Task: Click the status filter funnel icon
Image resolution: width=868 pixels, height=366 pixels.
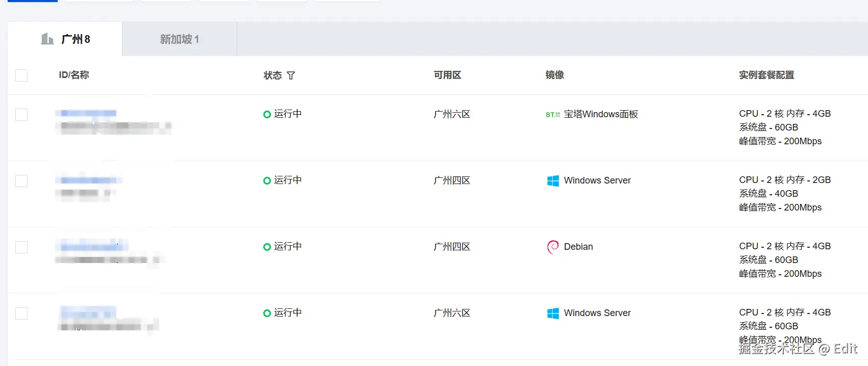Action: 291,75
